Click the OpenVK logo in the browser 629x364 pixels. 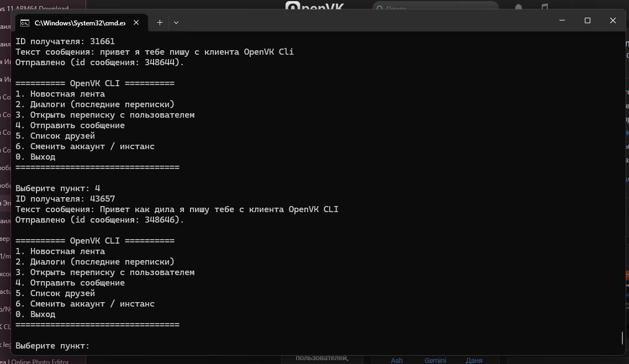pyautogui.click(x=315, y=6)
